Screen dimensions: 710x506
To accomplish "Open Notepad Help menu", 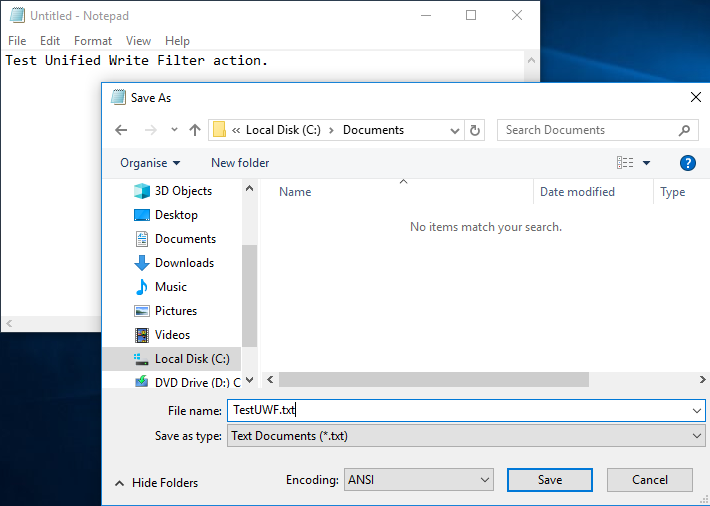I will click(x=177, y=41).
